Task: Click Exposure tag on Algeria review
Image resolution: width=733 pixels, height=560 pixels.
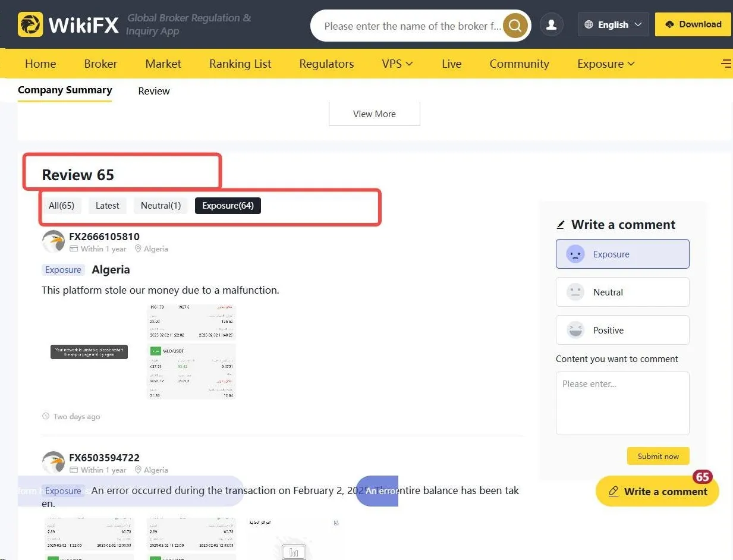Action: pyautogui.click(x=63, y=270)
